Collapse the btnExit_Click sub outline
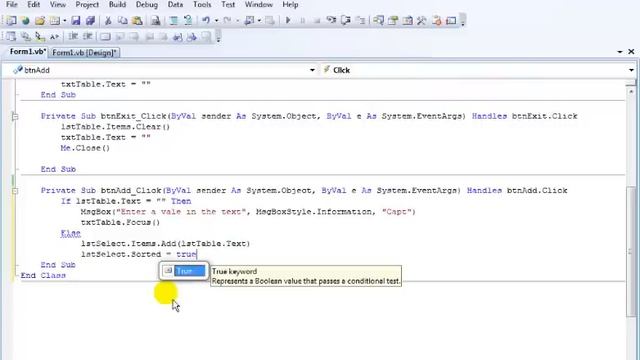This screenshot has height=360, width=640. click(15, 116)
